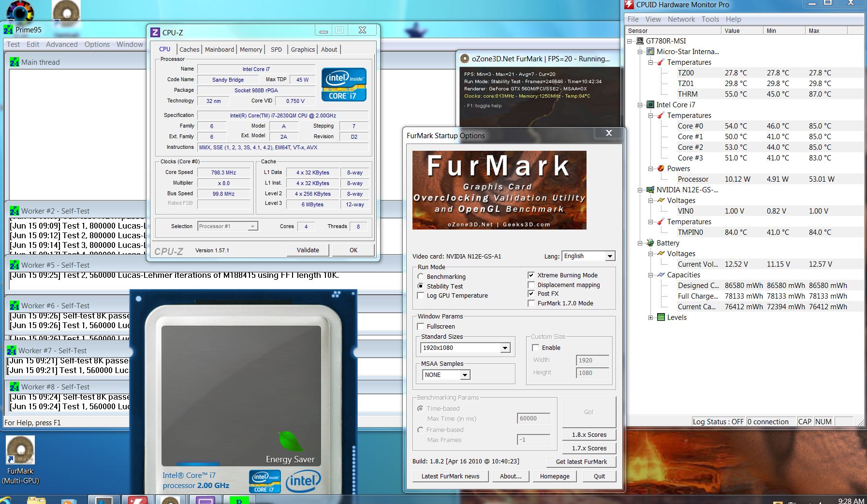Toggle Xtreme Burning Mode
The image size is (867, 504).
tap(531, 275)
